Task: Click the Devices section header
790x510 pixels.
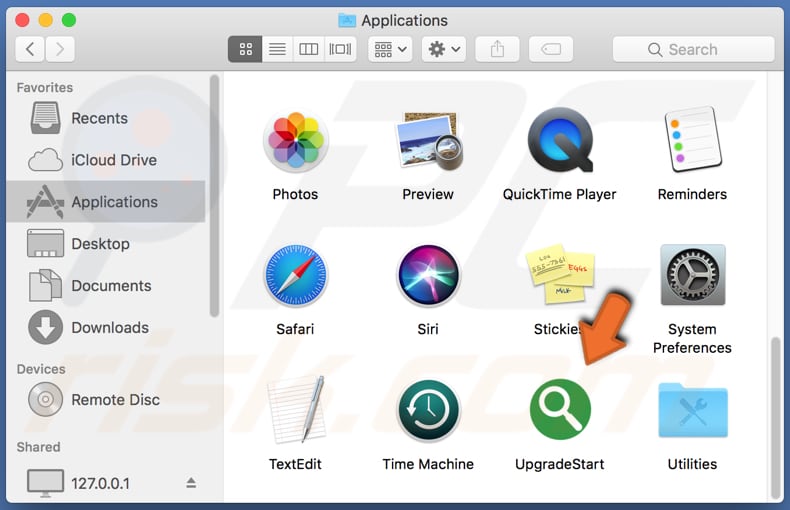Action: point(41,369)
